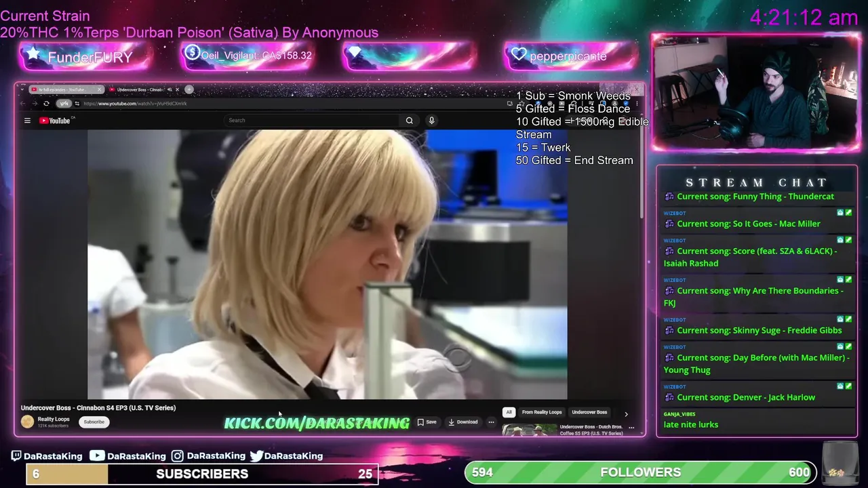
Task: Open the new tab plus button
Action: (189, 89)
